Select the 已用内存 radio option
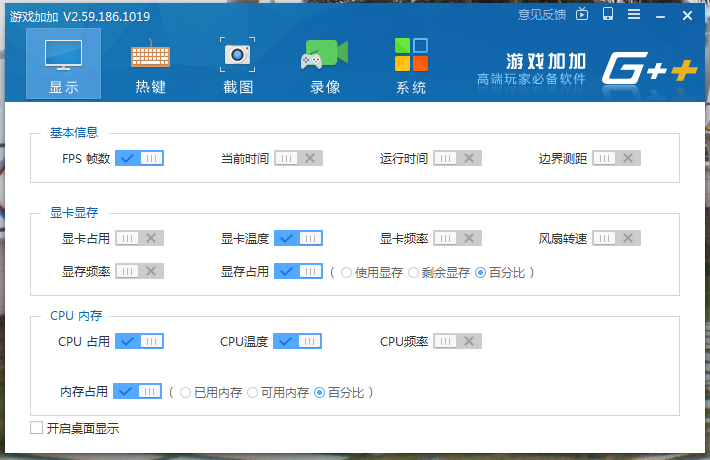 (185, 393)
